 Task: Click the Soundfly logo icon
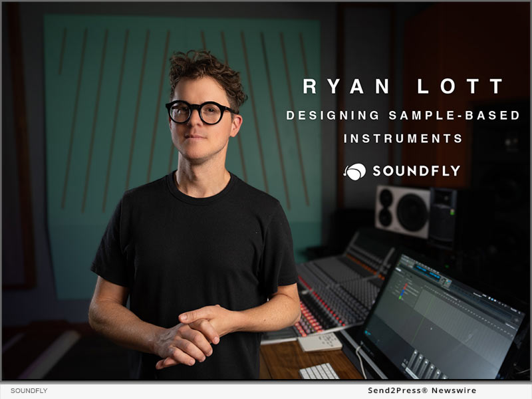tap(355, 172)
